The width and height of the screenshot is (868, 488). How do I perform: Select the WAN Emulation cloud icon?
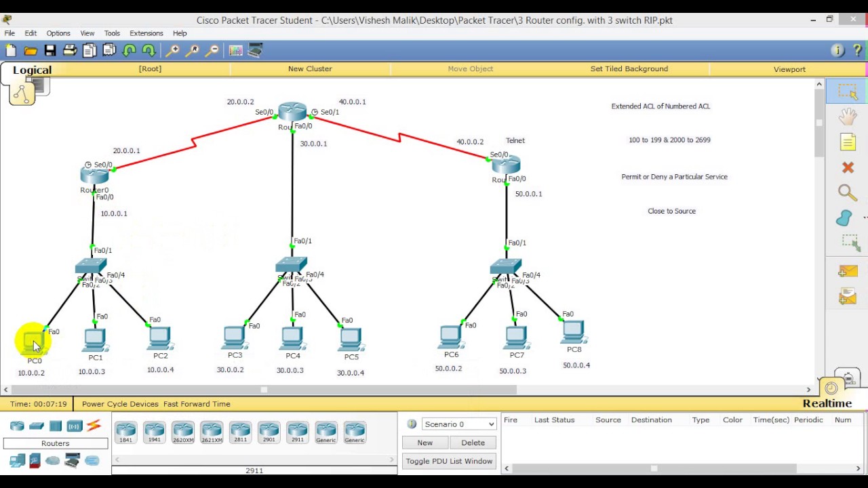(x=53, y=461)
